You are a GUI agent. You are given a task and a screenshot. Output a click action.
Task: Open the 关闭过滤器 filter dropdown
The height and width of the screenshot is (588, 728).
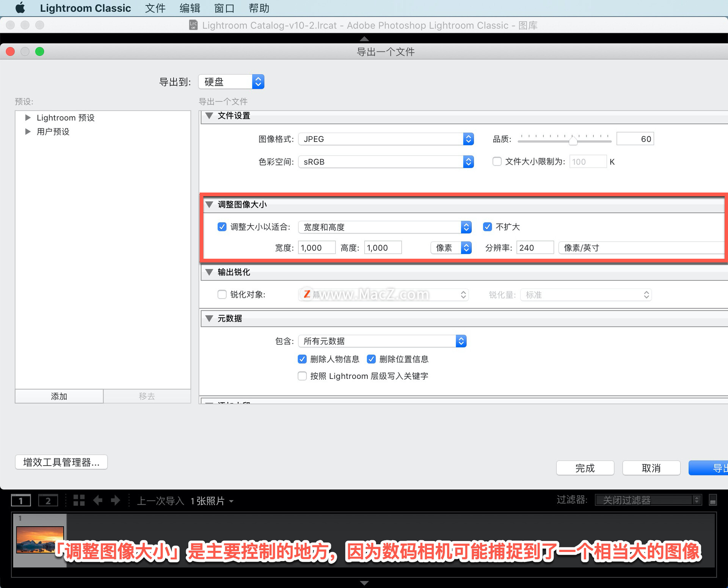[x=648, y=500]
